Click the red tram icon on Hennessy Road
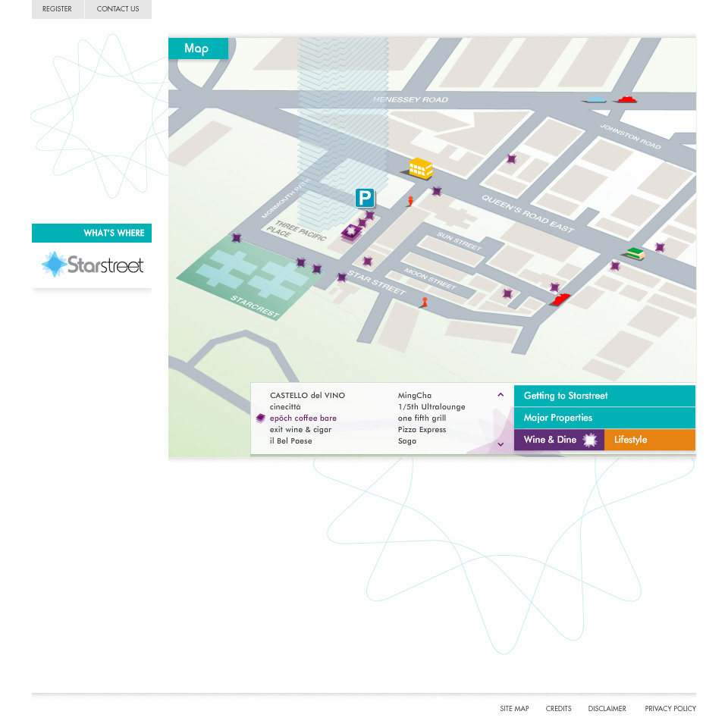 coord(624,99)
